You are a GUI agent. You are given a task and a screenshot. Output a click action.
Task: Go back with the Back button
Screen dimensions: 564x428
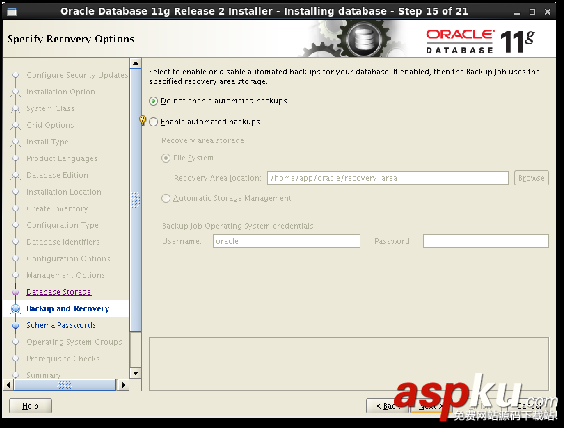387,406
